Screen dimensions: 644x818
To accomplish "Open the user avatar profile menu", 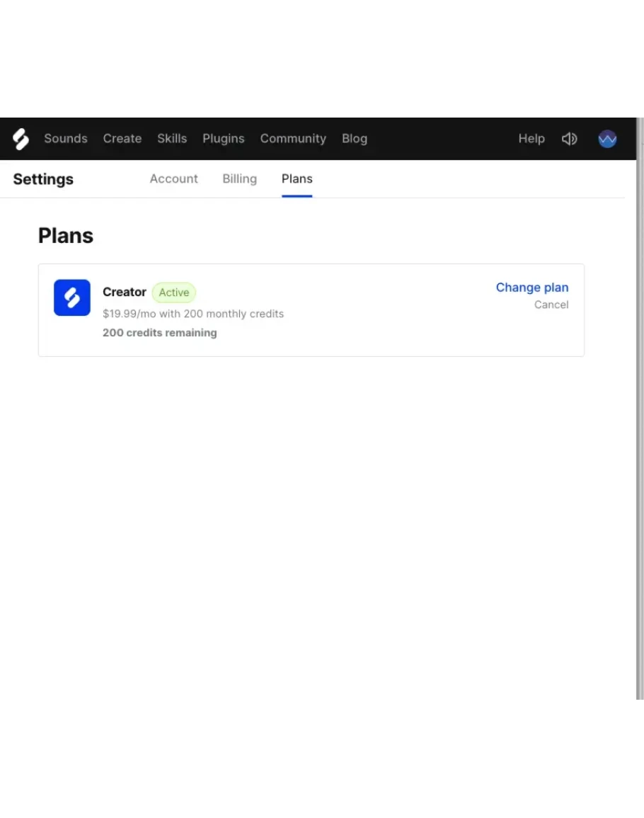I will pyautogui.click(x=607, y=139).
